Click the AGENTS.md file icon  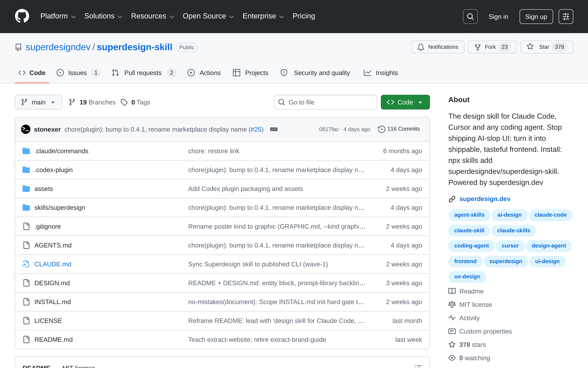coord(26,245)
